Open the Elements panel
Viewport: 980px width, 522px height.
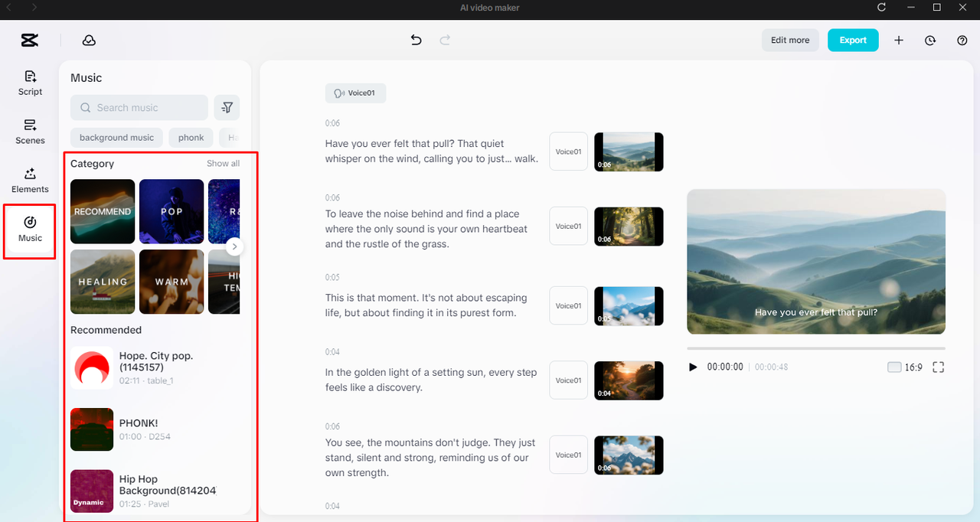click(29, 181)
